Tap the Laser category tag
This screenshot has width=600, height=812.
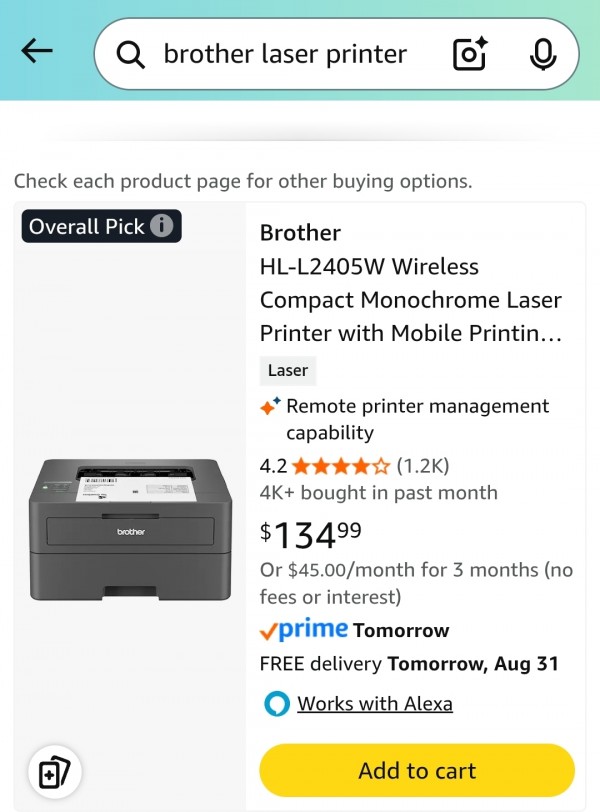[x=288, y=370]
